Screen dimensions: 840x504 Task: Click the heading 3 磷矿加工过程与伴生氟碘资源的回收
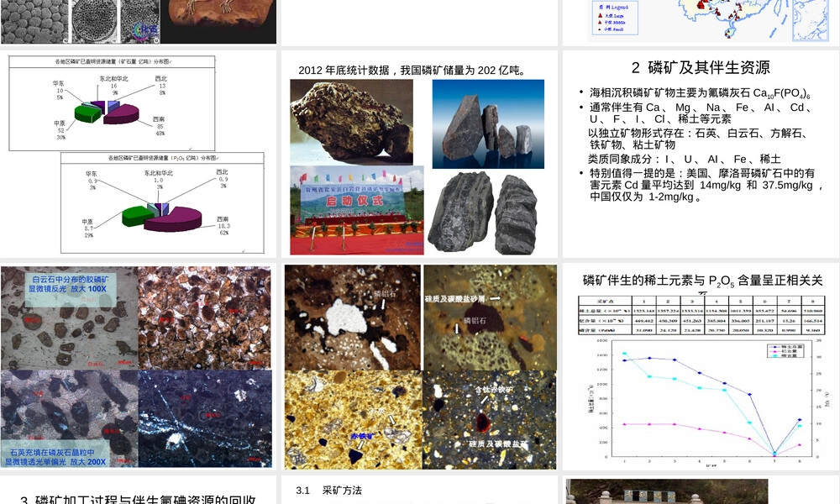click(x=138, y=500)
